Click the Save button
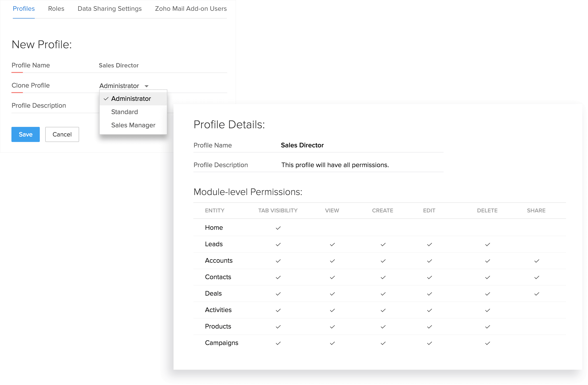Image resolution: width=588 pixels, height=385 pixels. [x=25, y=134]
